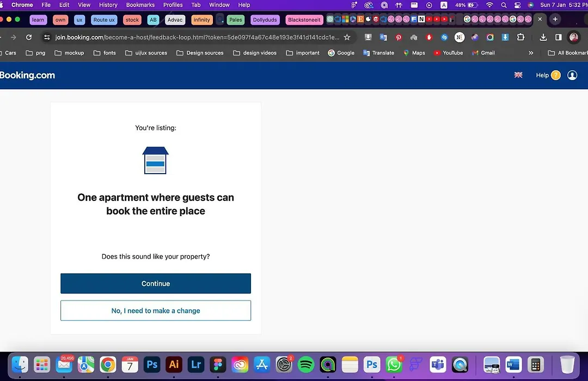Open the Bookmarks menu
This screenshot has width=588, height=381.
tap(140, 5)
